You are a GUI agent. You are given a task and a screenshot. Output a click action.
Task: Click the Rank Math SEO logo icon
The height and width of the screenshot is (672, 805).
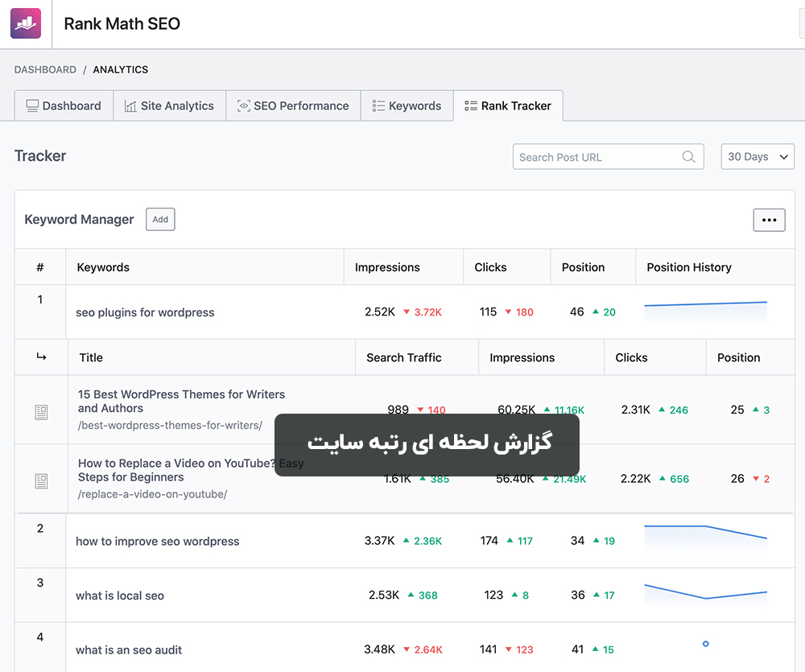coord(26,23)
